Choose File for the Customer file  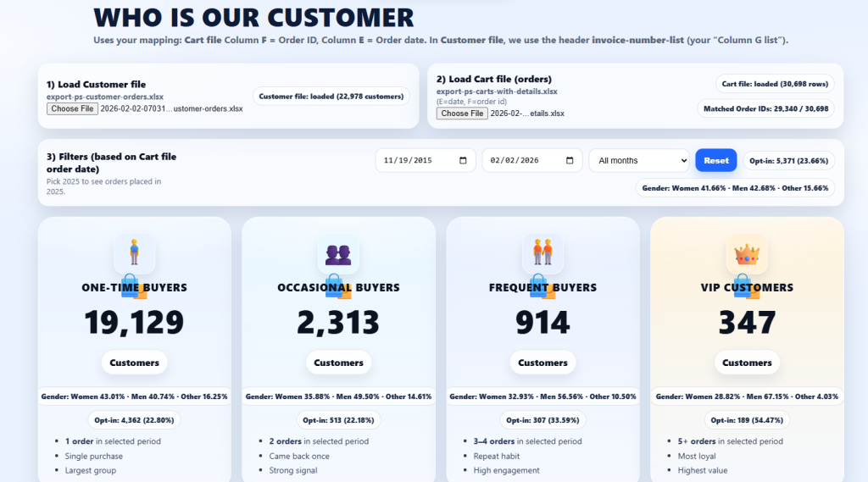pos(73,109)
